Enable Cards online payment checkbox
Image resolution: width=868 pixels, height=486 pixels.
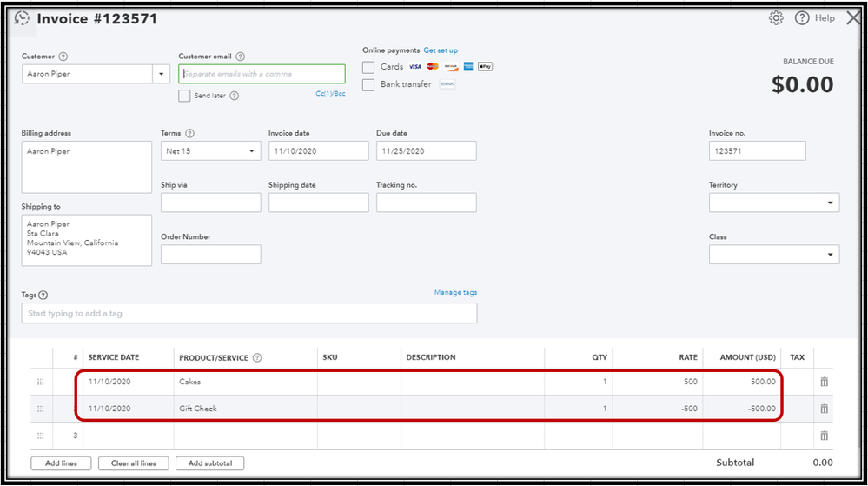point(368,67)
